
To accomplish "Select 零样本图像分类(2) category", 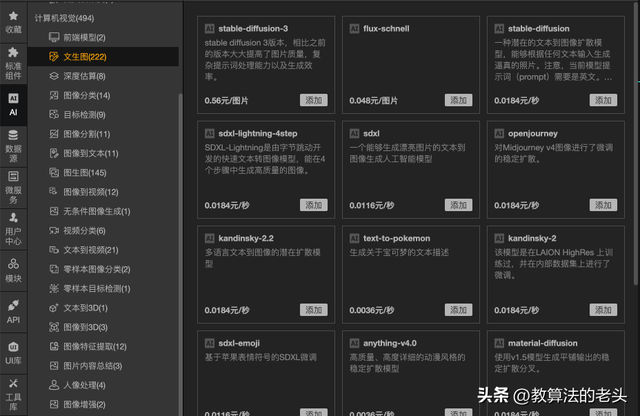I will (97, 269).
